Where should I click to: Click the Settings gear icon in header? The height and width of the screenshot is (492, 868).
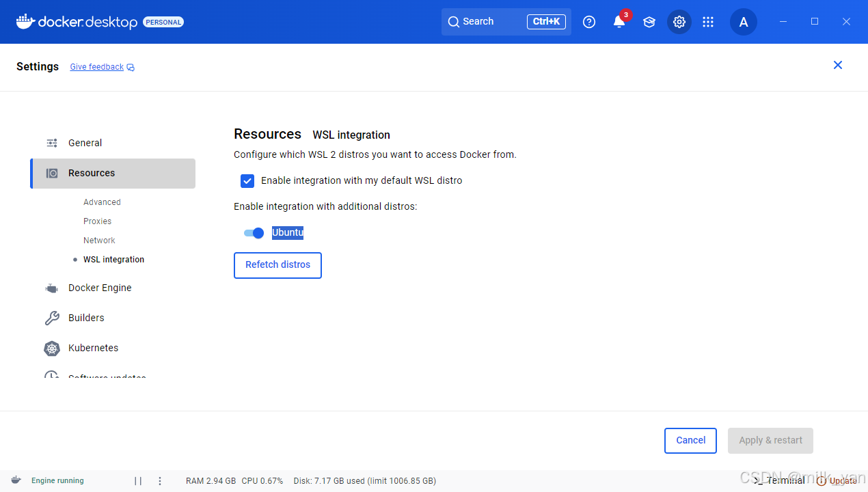coord(679,22)
